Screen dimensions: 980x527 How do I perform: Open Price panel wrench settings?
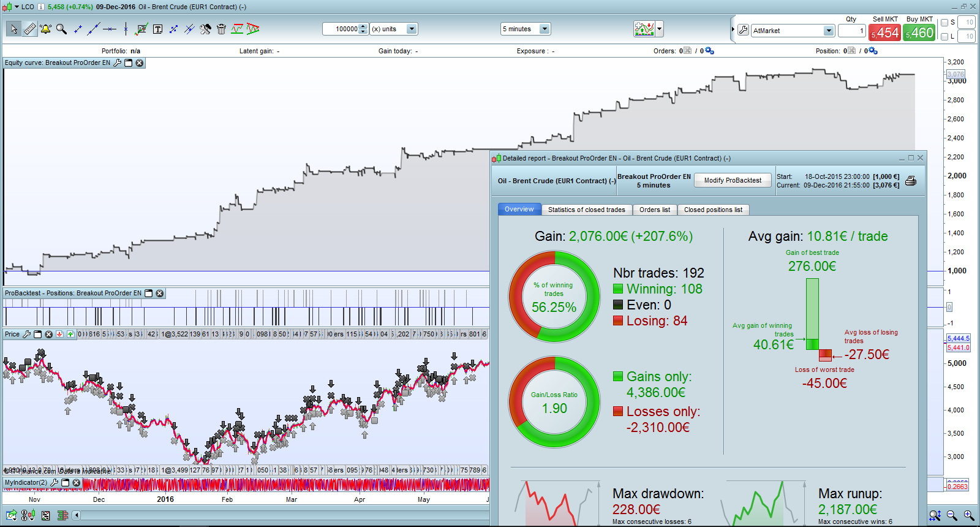[26, 334]
